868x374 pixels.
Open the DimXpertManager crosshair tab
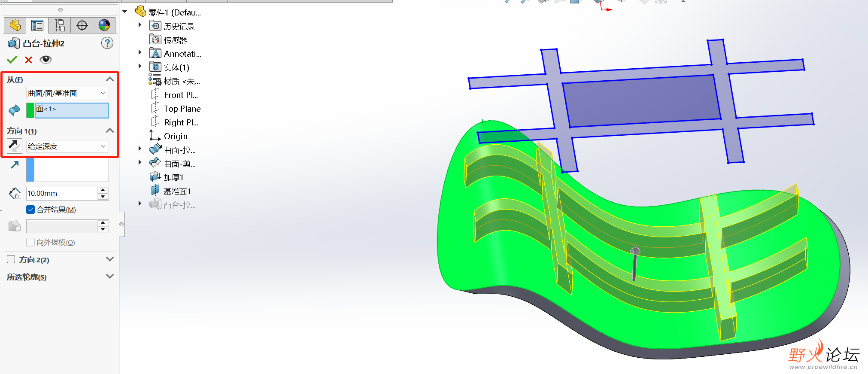tap(82, 25)
